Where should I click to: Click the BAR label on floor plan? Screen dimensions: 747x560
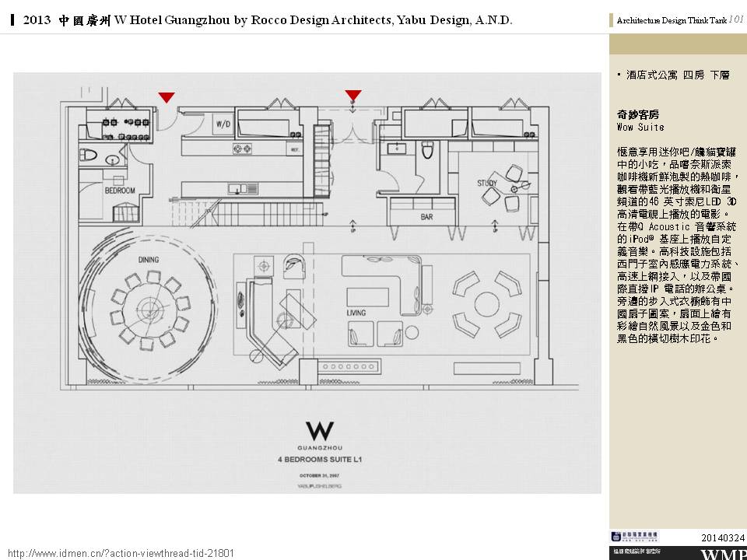(x=426, y=218)
